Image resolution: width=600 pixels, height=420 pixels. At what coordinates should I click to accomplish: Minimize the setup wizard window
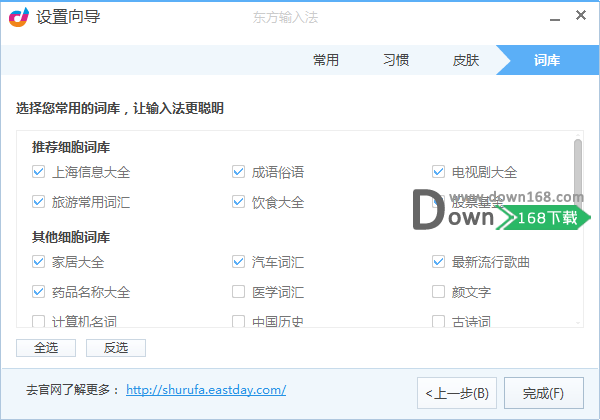[555, 19]
